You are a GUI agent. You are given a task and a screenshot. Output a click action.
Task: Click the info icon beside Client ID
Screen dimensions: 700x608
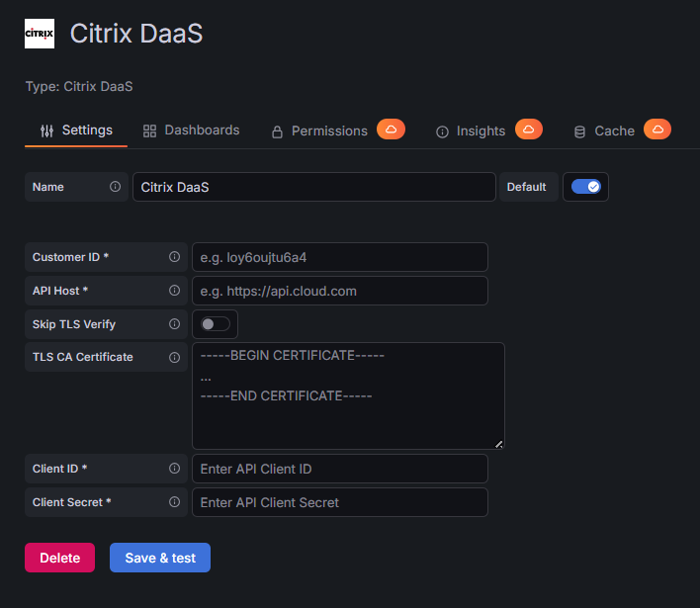[175, 469]
